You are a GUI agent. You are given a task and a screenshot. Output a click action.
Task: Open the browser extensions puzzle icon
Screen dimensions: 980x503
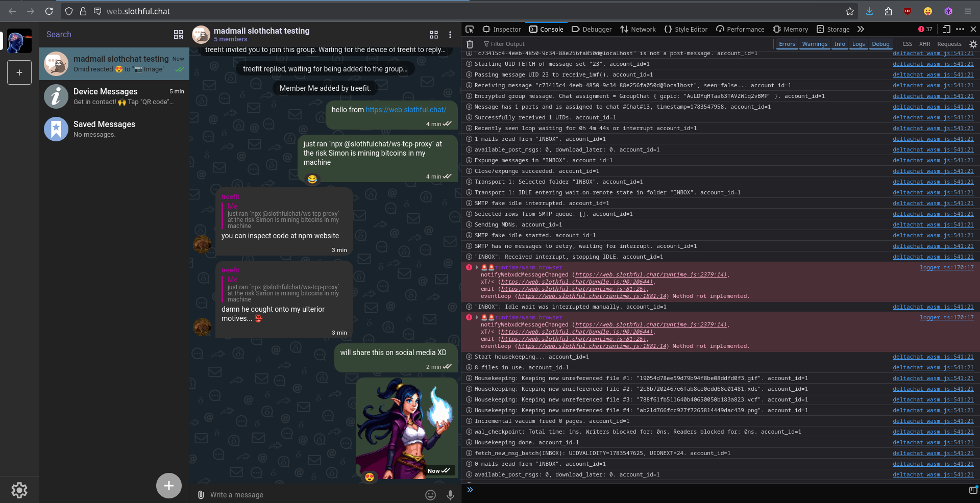[x=889, y=11]
